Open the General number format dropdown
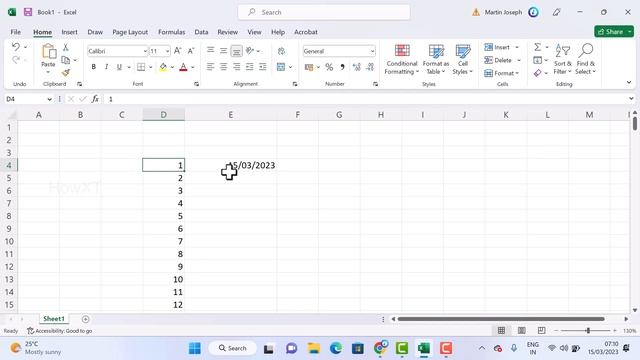Screen dimensions: 640x360 [372, 51]
